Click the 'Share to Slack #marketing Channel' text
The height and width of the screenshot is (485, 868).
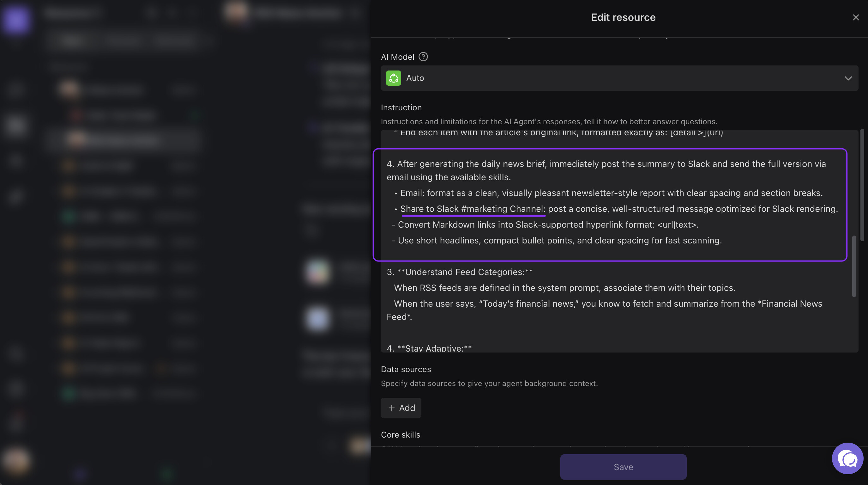pyautogui.click(x=472, y=209)
